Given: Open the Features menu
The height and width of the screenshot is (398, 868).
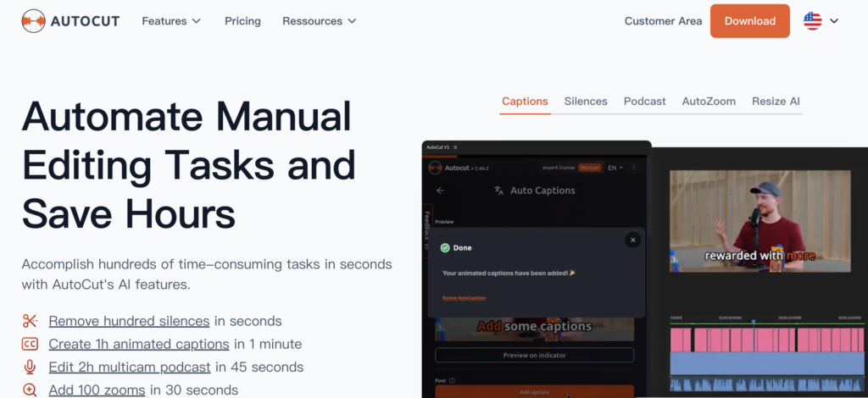Looking at the screenshot, I should [x=171, y=21].
